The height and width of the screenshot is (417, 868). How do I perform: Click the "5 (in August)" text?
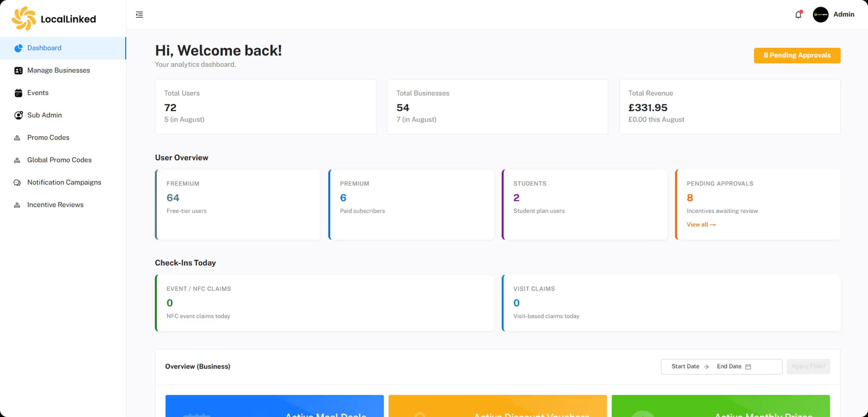point(184,120)
